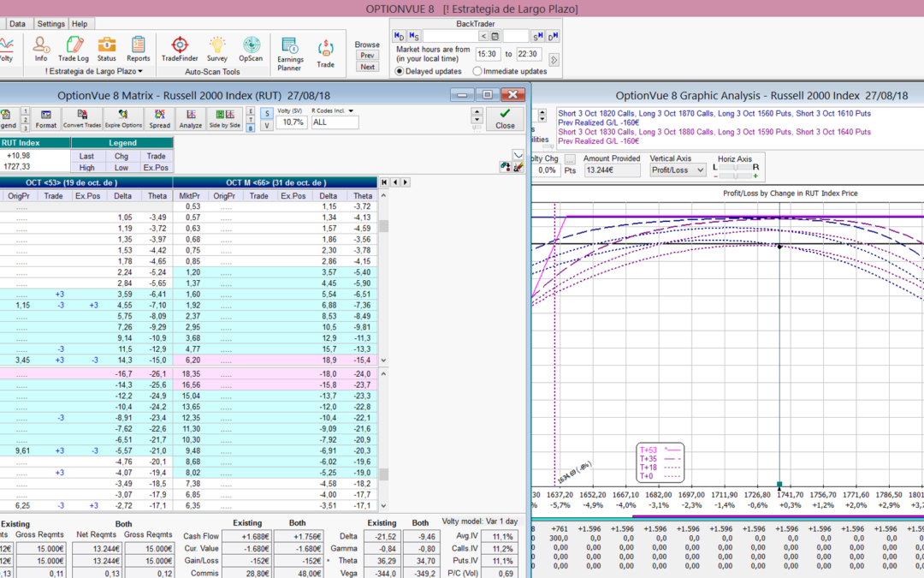This screenshot has width=924, height=578.
Task: Click the market open time 15:30 field
Action: (487, 54)
